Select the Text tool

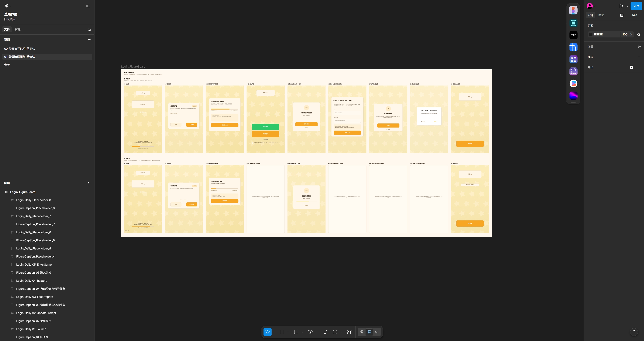pos(325,332)
